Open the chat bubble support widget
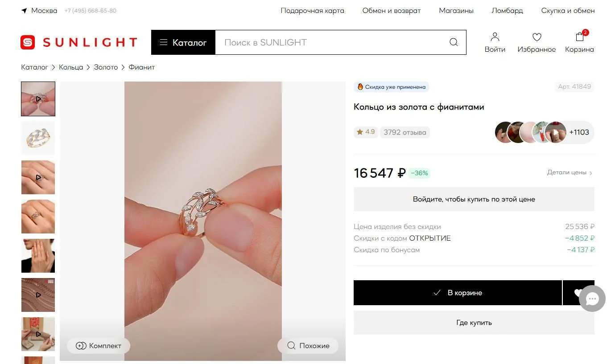615x364 pixels. [x=592, y=299]
